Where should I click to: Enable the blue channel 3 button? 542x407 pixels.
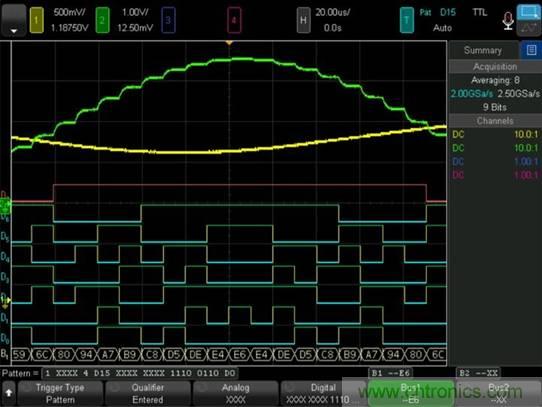[x=168, y=20]
